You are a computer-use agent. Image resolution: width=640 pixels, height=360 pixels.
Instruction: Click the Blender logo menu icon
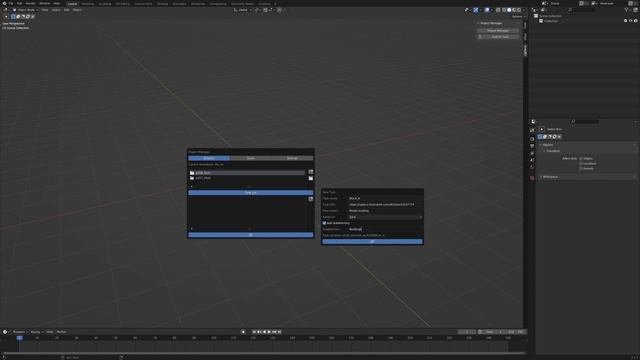(x=3, y=3)
